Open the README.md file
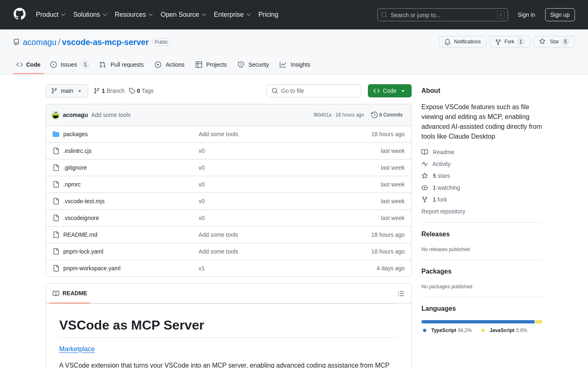This screenshot has height=368, width=588. click(x=80, y=235)
